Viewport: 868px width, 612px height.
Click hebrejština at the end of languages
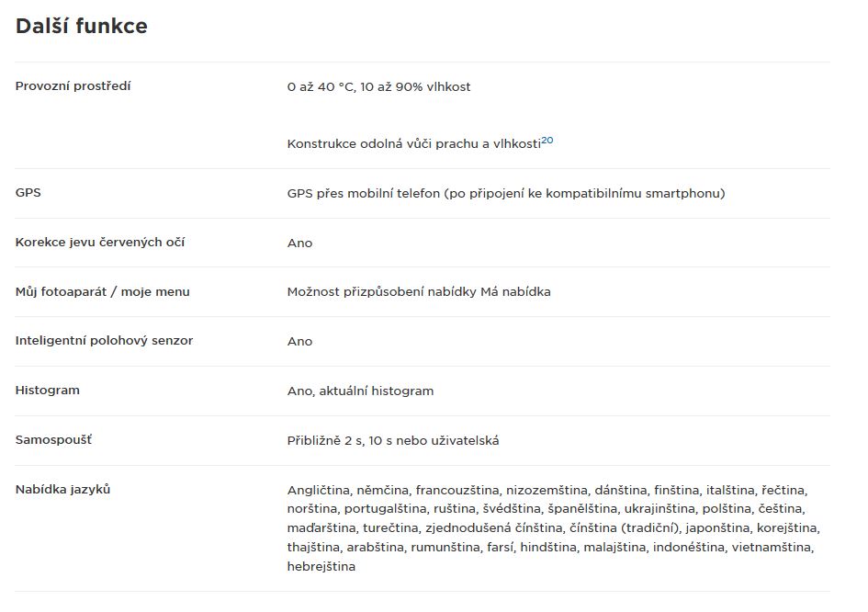321,567
